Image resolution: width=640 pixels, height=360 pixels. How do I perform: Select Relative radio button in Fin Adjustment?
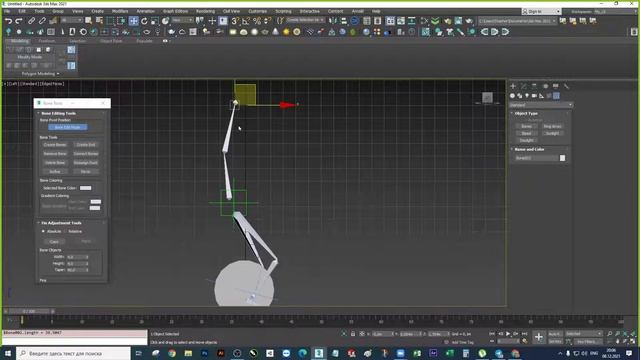click(x=66, y=231)
